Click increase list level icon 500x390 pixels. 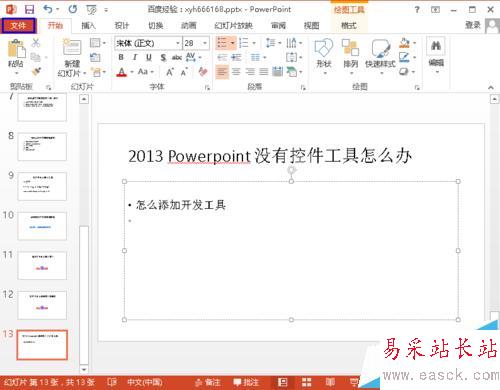[236, 57]
